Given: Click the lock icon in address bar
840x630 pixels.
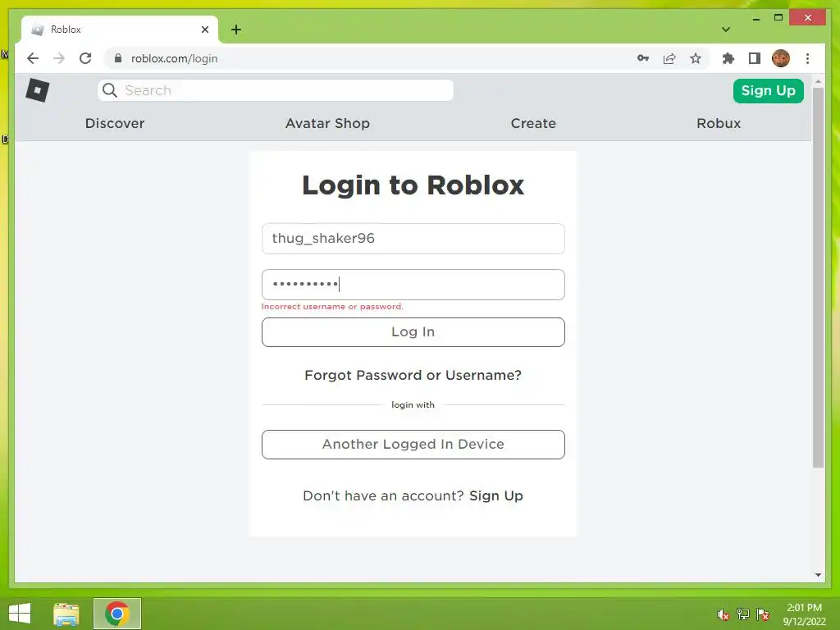Looking at the screenshot, I should coord(118,58).
